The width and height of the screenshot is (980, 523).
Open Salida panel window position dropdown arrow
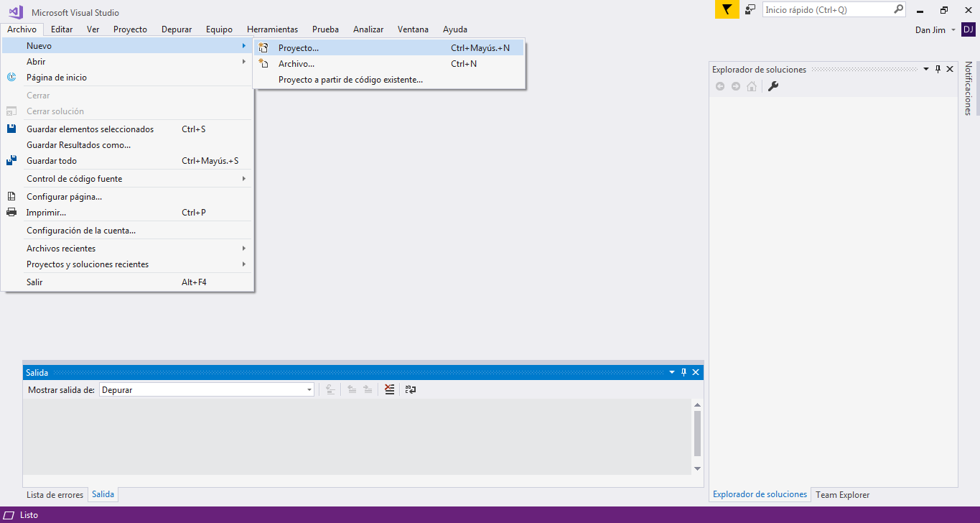[672, 372]
